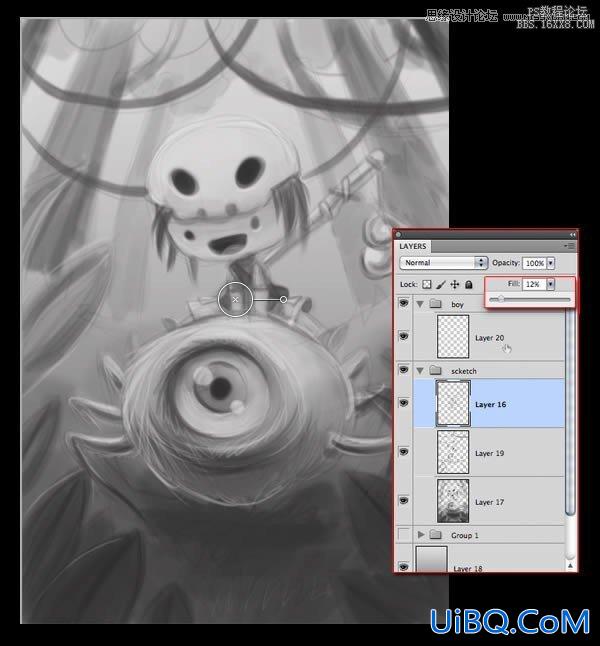The image size is (600, 646).
Task: Click the lock all padlock icon
Action: pos(469,285)
